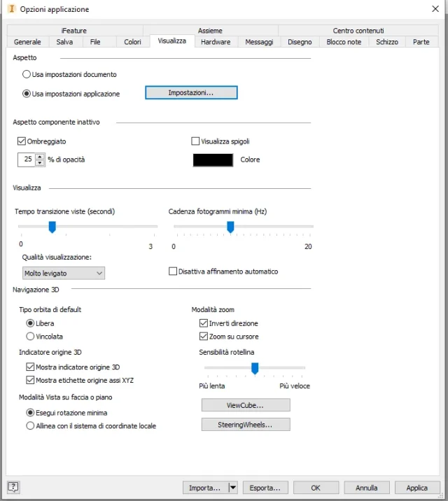448x501 pixels.
Task: Click the Importa... button
Action: [x=206, y=488]
